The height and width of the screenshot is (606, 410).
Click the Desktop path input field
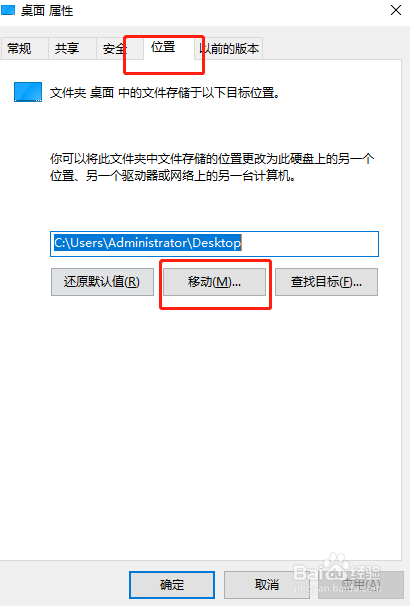click(214, 243)
